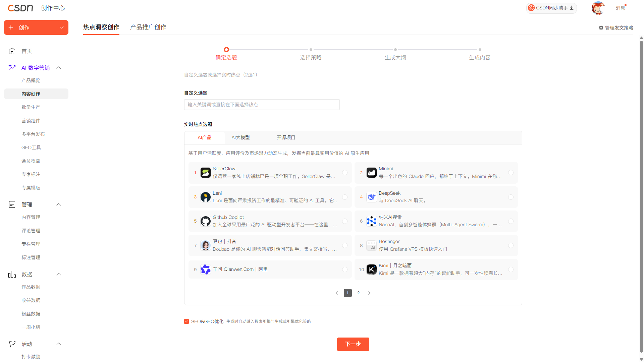Select the SellerClaw radio button
The width and height of the screenshot is (644, 362).
coord(345,173)
